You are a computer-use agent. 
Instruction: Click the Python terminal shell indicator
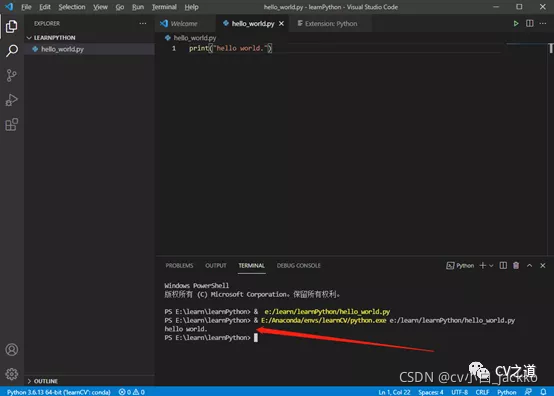(460, 266)
